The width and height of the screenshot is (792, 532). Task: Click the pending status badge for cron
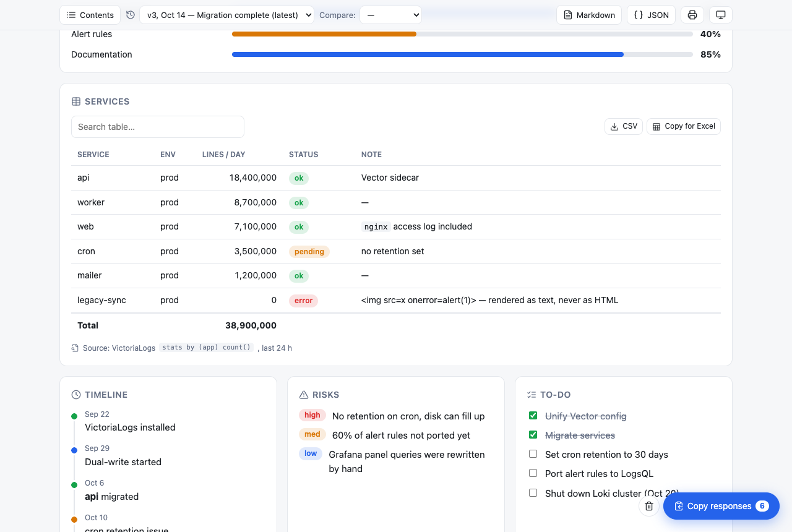point(309,252)
